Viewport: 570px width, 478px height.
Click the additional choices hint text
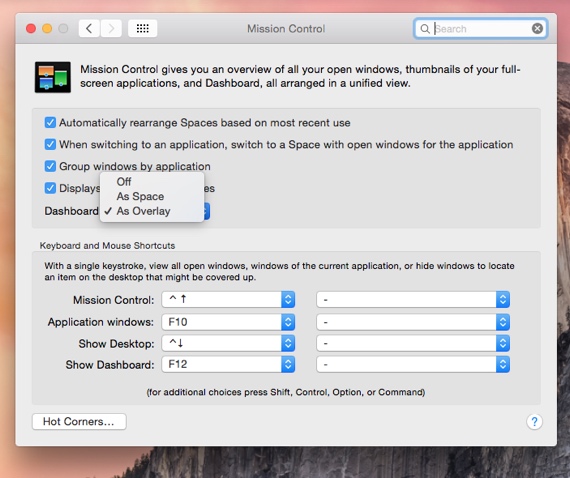click(x=286, y=392)
